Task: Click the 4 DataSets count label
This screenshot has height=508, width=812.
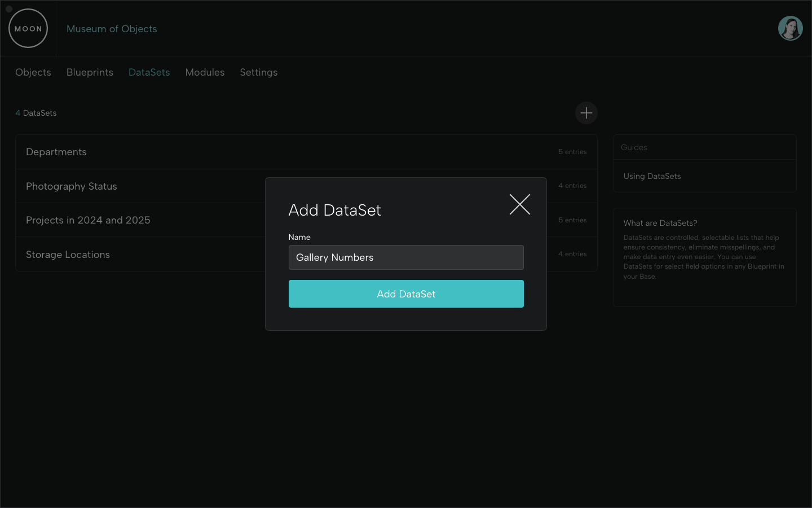Action: 36,113
